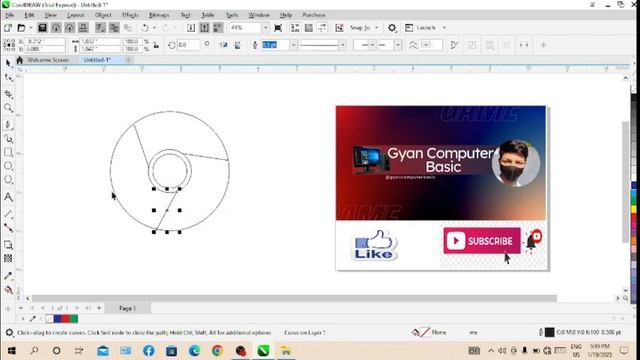Image resolution: width=640 pixels, height=360 pixels.
Task: Open Facebook from the Windows taskbar
Action: [149, 351]
